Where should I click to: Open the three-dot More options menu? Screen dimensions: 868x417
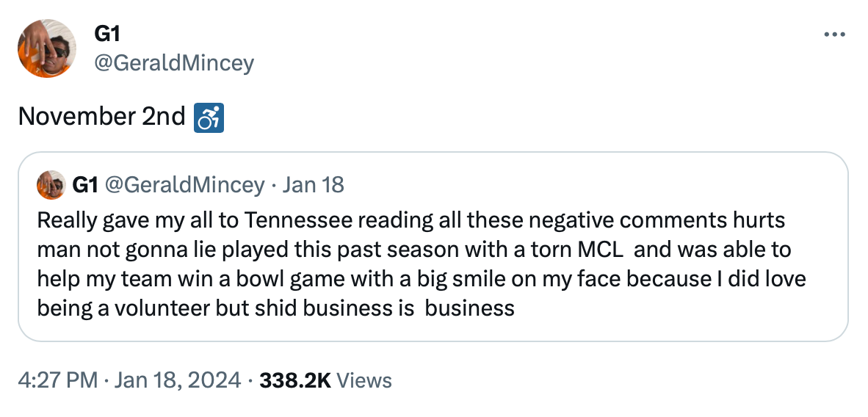coord(835,34)
